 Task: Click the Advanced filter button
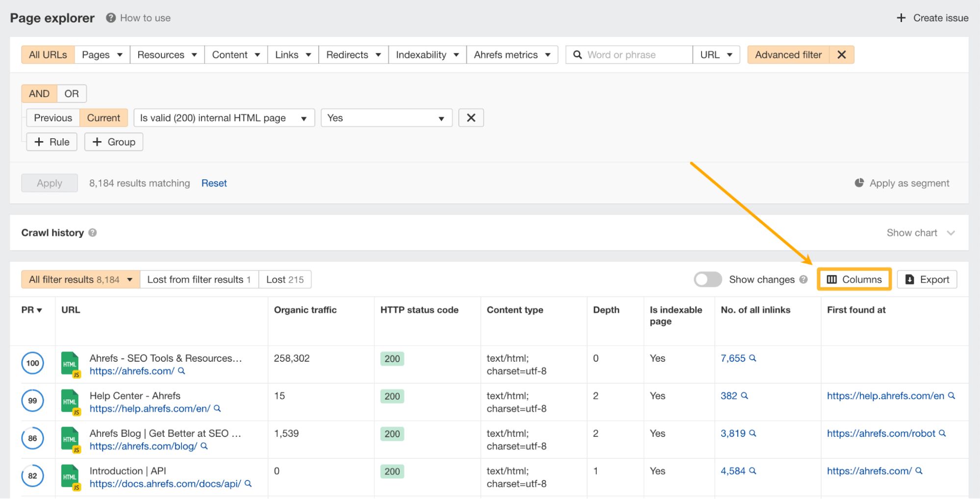(x=788, y=55)
